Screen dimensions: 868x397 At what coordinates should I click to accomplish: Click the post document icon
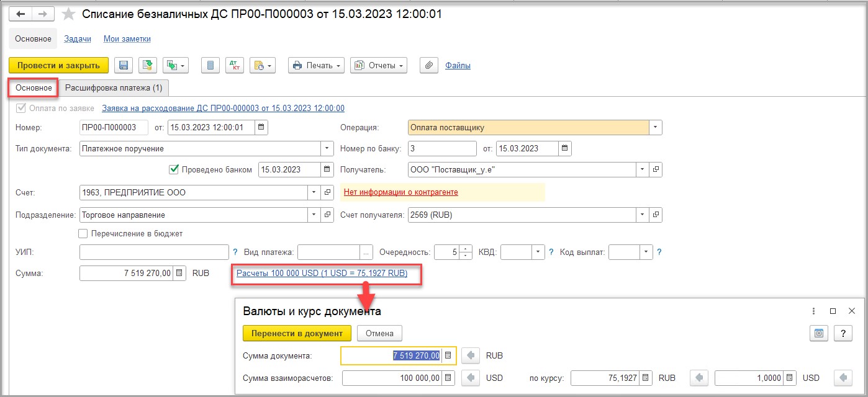[147, 65]
